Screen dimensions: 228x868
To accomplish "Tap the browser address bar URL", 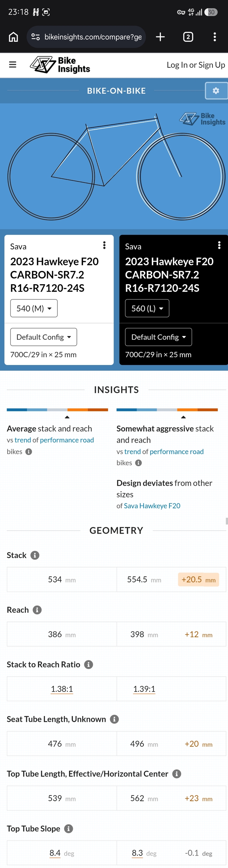I will 93,37.
